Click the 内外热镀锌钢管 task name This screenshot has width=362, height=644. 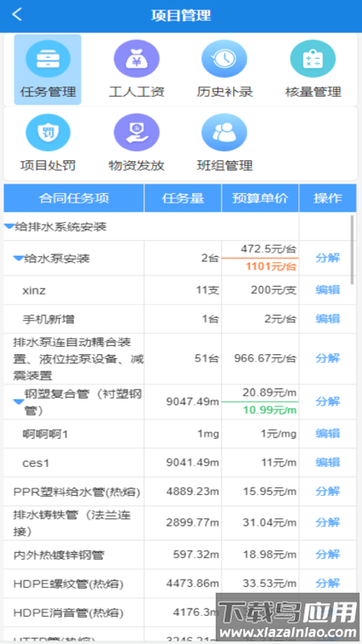[x=59, y=555]
